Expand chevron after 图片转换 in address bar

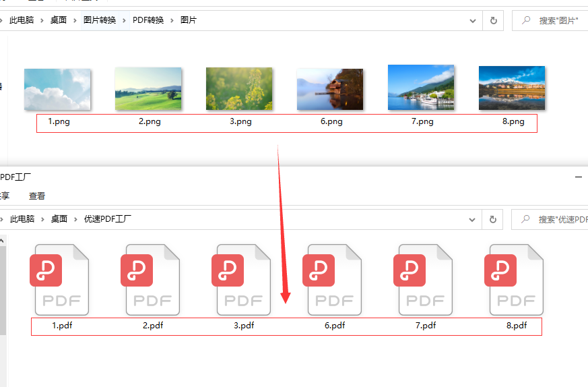coord(124,21)
